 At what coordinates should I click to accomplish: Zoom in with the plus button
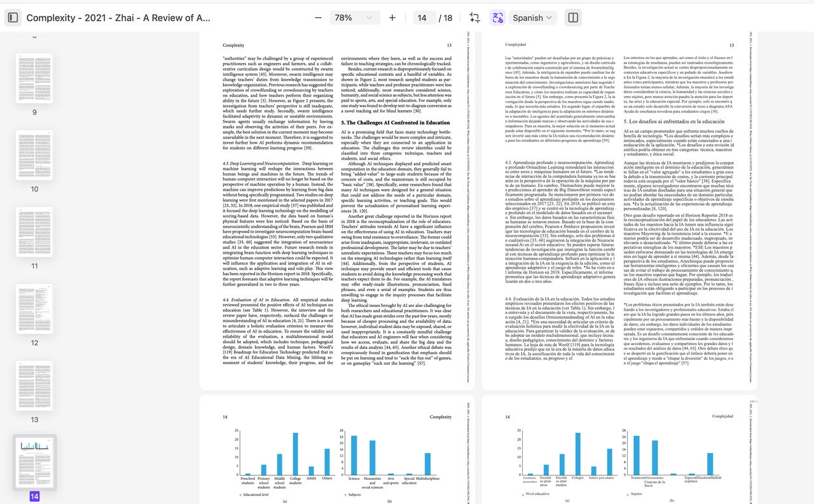coord(392,18)
